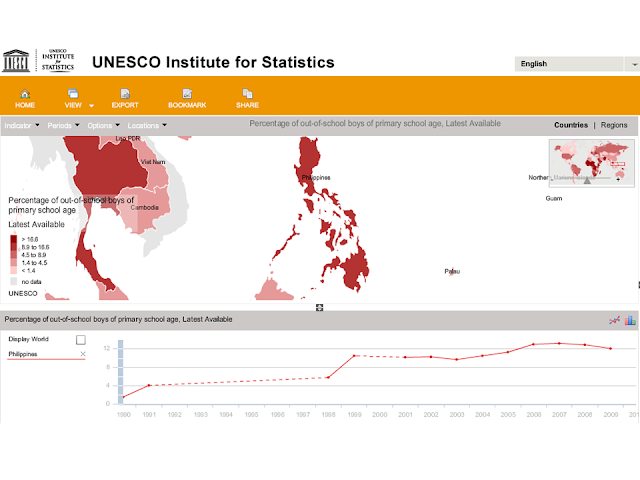Click the 2009 year label on axis

[611, 414]
